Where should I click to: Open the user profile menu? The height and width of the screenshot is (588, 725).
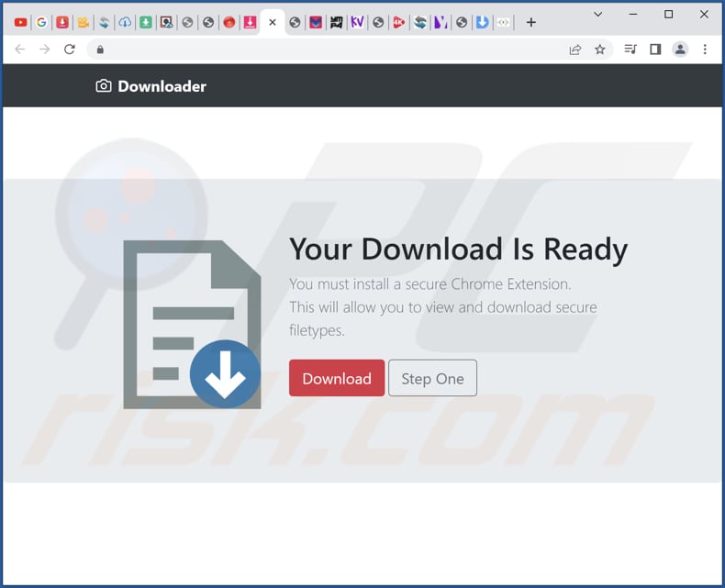click(680, 50)
